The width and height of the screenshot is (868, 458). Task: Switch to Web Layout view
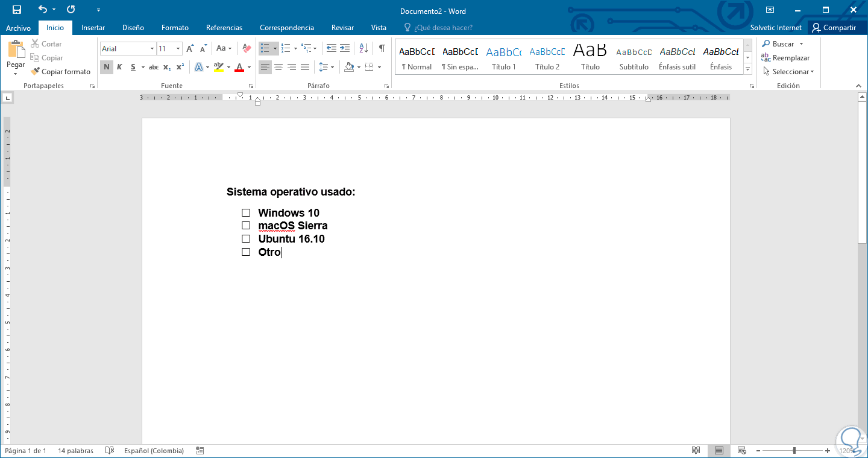click(x=742, y=451)
